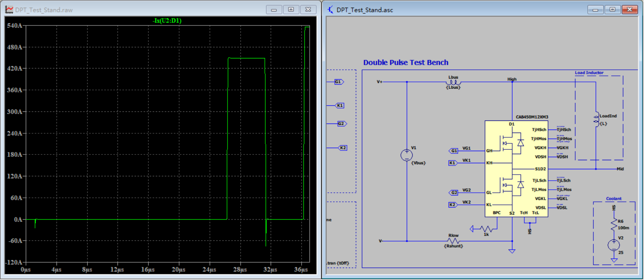Click the VGKH output net label
The width and height of the screenshot is (644, 280).
[x=563, y=148]
